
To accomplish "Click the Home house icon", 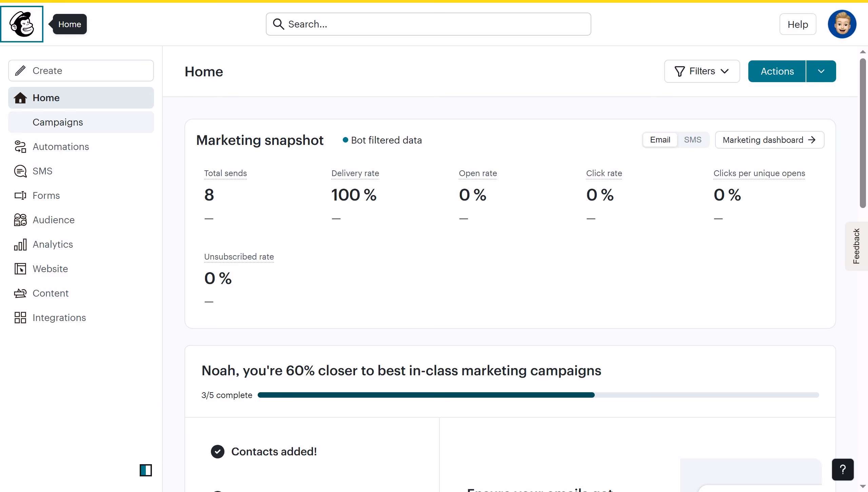I will tap(20, 98).
